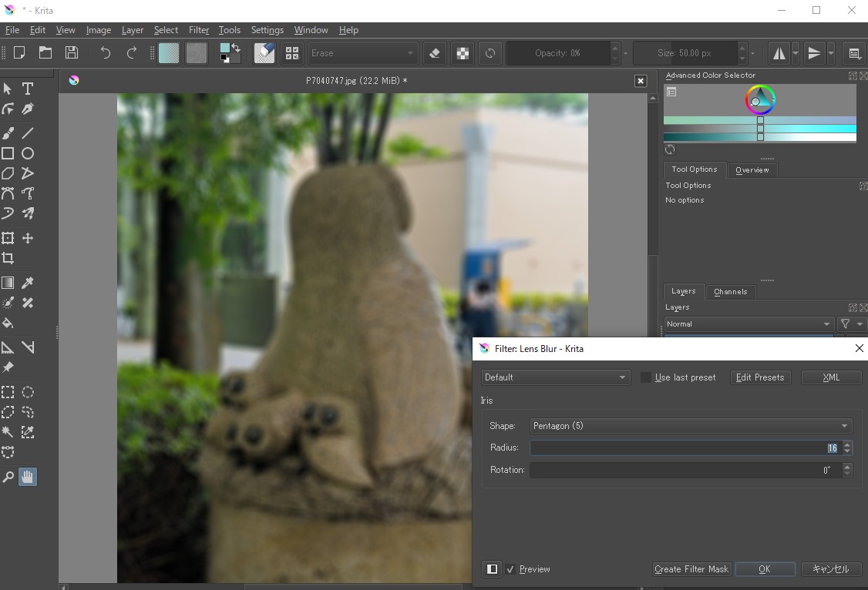Open the File menu

[12, 30]
